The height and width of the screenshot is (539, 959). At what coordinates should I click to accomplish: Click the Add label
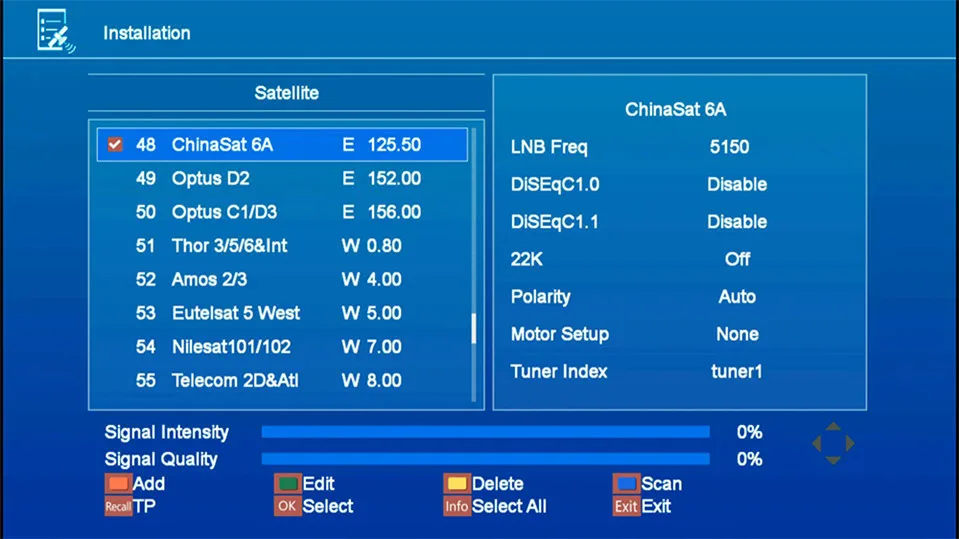point(149,483)
